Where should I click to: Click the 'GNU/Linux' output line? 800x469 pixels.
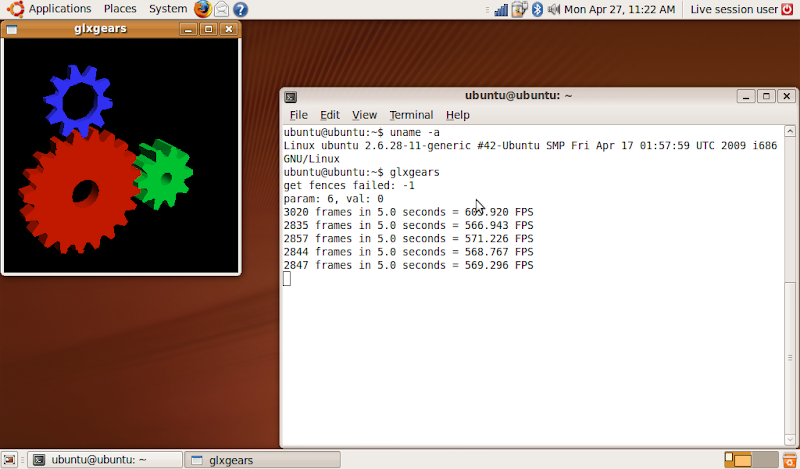(312, 159)
